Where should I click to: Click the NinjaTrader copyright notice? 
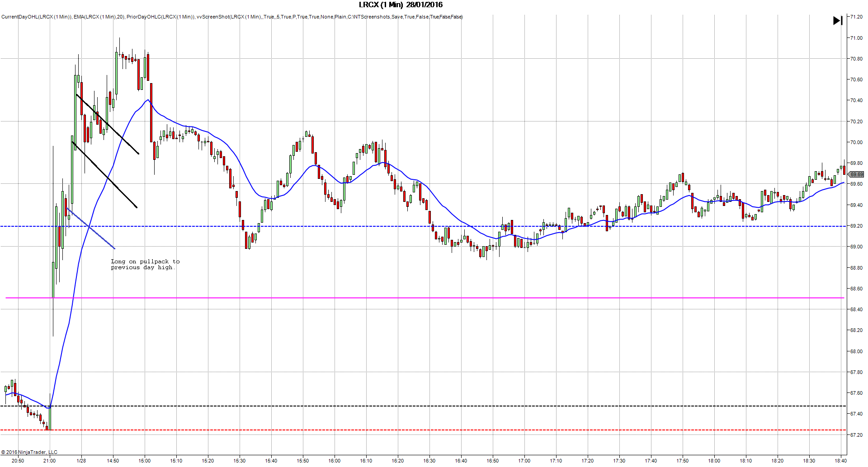pos(29,452)
